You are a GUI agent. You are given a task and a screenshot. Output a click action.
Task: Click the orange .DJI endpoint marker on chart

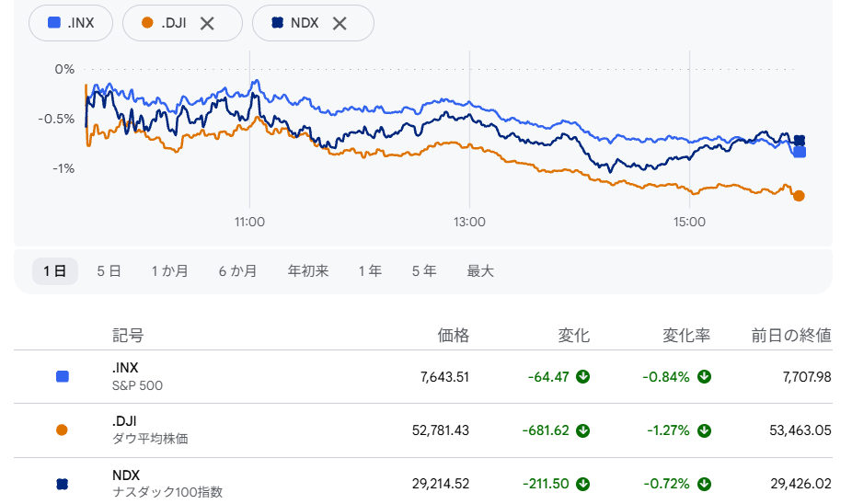tap(799, 196)
